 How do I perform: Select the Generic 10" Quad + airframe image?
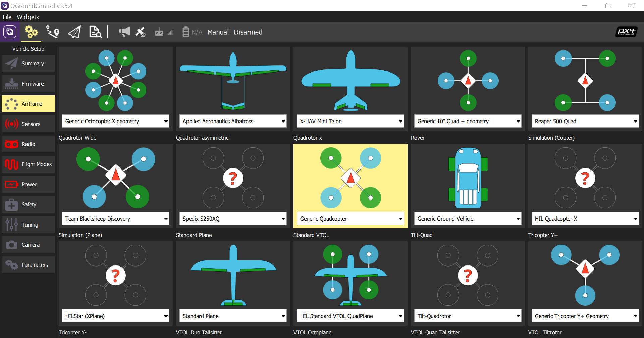click(468, 81)
